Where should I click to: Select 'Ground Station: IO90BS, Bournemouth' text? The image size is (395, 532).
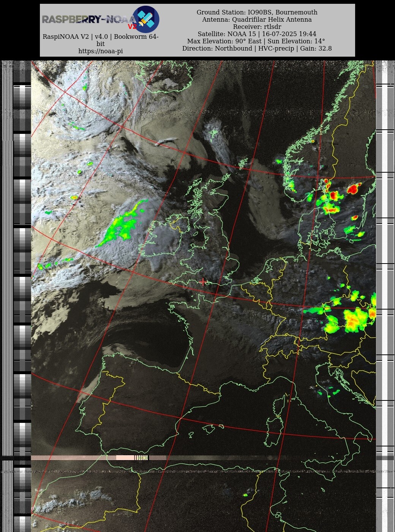(257, 12)
